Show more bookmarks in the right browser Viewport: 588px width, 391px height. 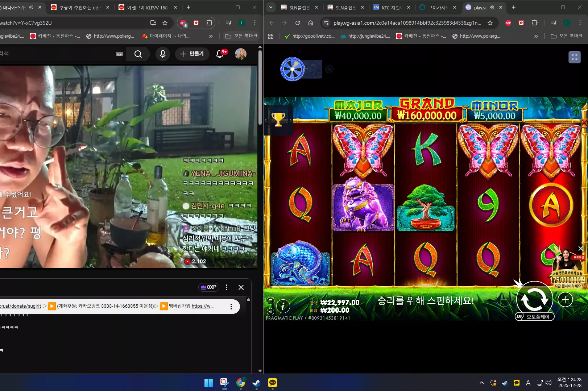pyautogui.click(x=536, y=36)
